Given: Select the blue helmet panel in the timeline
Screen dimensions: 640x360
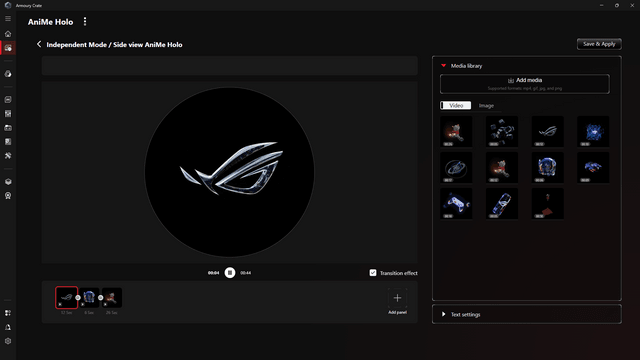Looking at the screenshot, I should 89,298.
